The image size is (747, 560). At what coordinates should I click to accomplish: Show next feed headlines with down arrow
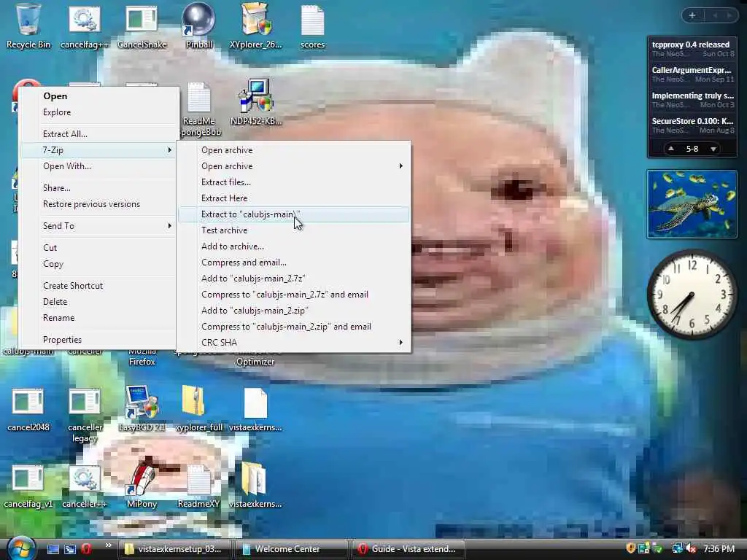click(713, 149)
